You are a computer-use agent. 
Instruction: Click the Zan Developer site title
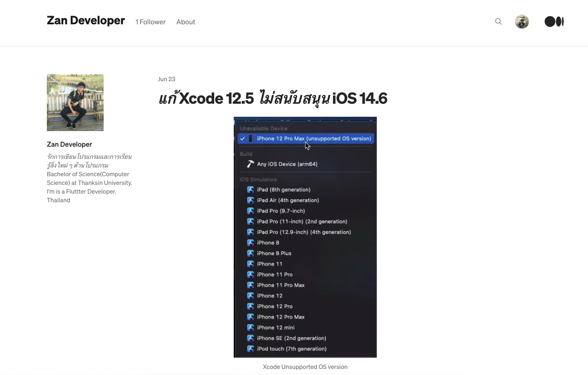pos(86,20)
